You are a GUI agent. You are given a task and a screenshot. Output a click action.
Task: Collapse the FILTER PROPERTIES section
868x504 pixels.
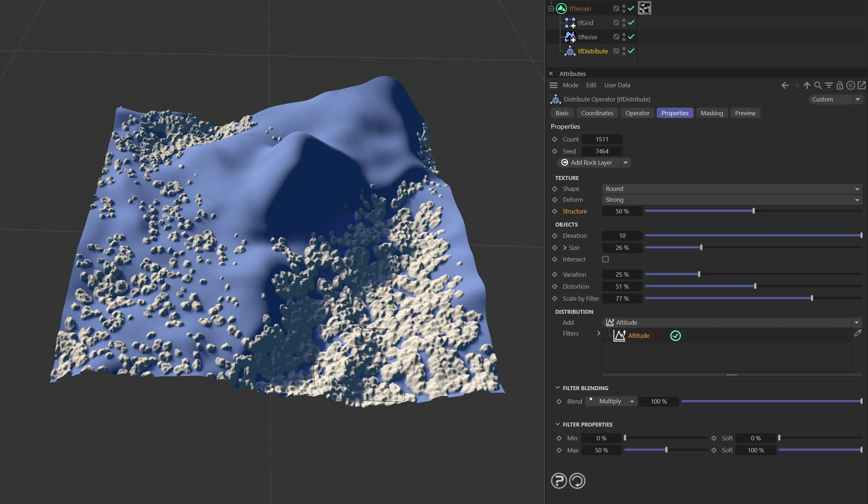point(558,424)
